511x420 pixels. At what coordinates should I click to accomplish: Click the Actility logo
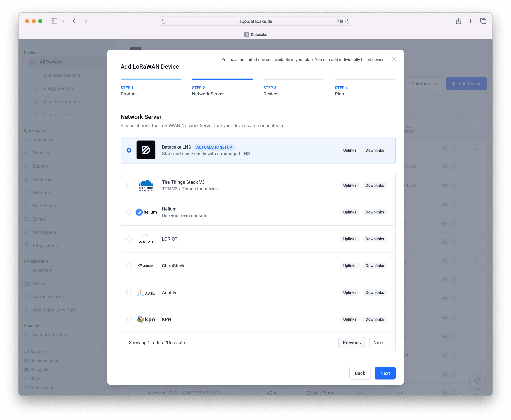pos(146,293)
